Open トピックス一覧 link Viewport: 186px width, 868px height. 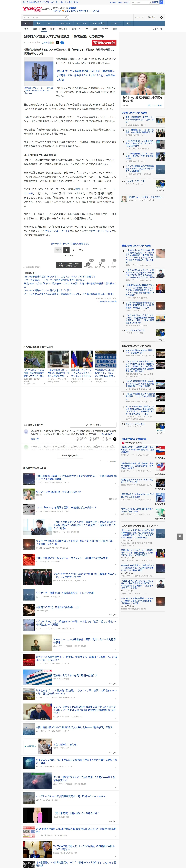[x=155, y=29]
